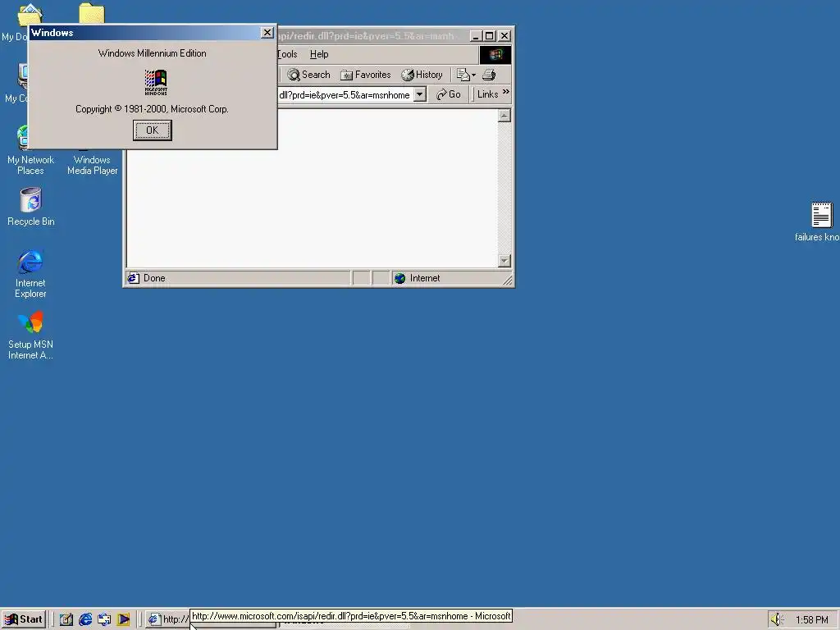This screenshot has height=630, width=840.
Task: Click the Done status bar text
Action: 154,278
